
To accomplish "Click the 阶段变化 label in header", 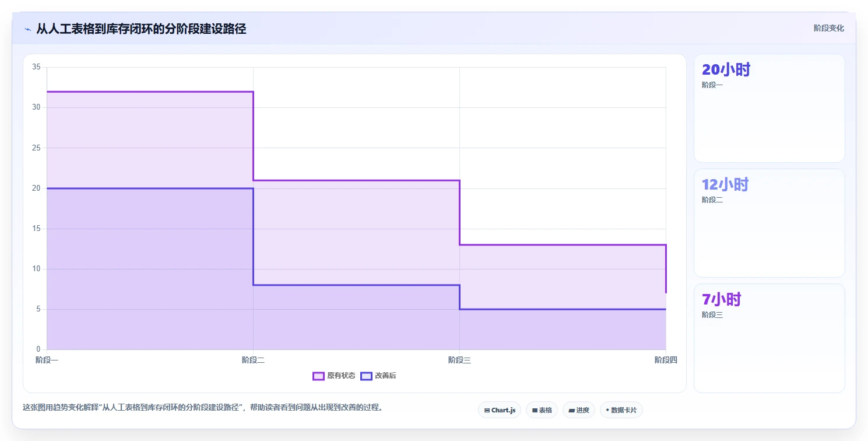I will [x=829, y=29].
